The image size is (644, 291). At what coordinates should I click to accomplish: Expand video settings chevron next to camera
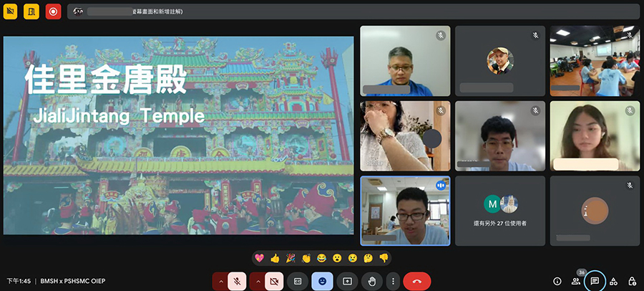click(257, 282)
